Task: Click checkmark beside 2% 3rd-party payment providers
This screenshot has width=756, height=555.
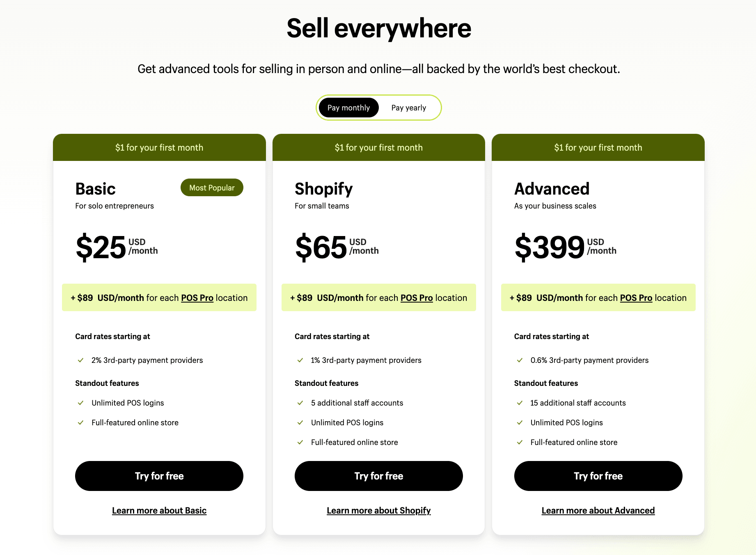Action: tap(81, 360)
